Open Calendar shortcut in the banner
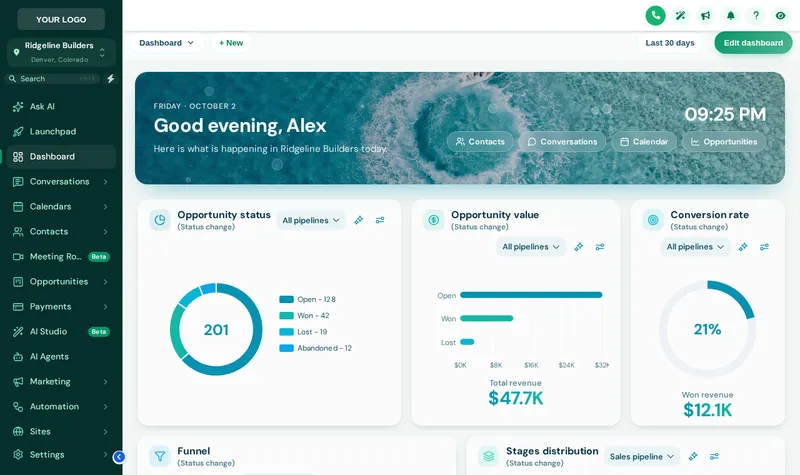The height and width of the screenshot is (475, 800). click(x=644, y=142)
